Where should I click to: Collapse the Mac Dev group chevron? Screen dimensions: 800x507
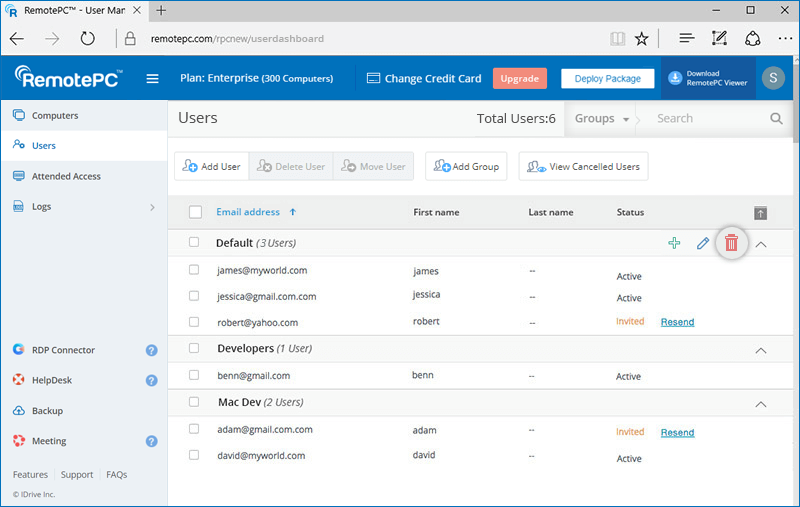pyautogui.click(x=760, y=404)
